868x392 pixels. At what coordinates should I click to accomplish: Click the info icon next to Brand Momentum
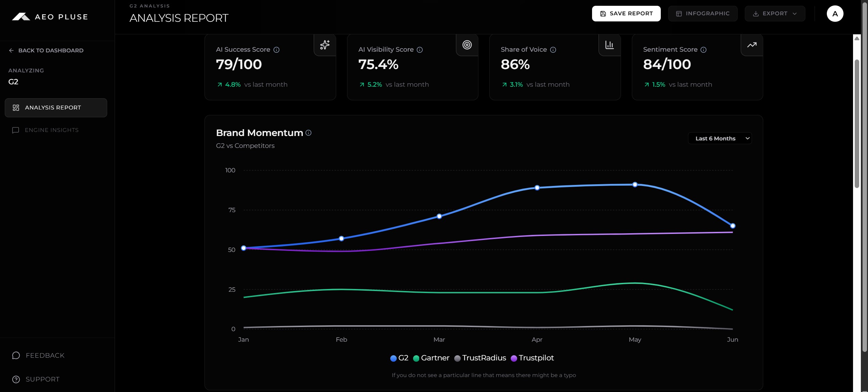[308, 133]
